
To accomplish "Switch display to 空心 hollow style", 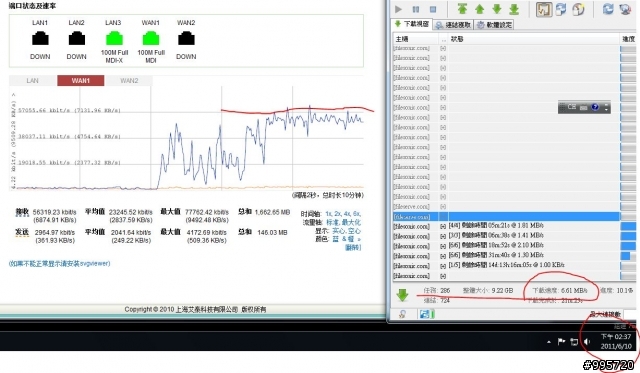I will click(353, 231).
